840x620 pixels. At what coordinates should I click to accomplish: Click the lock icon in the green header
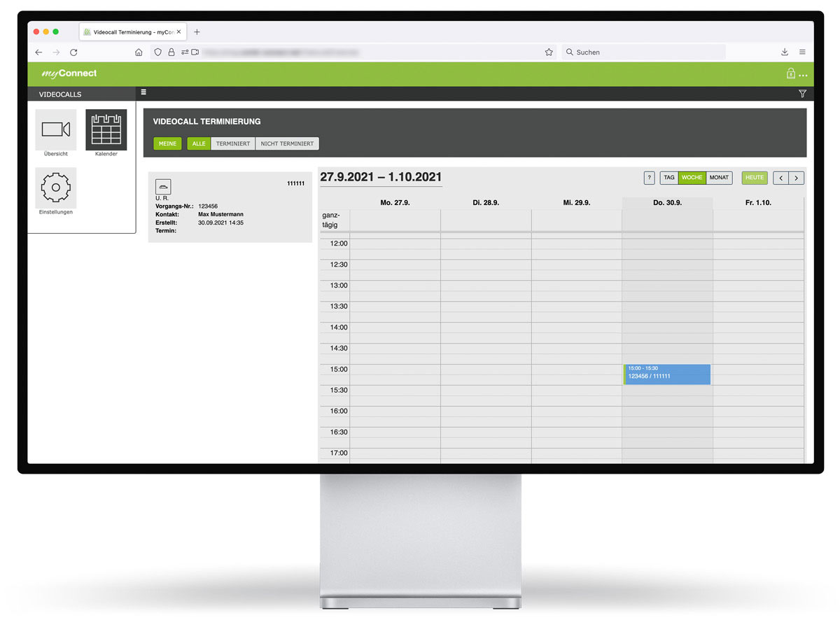(791, 73)
